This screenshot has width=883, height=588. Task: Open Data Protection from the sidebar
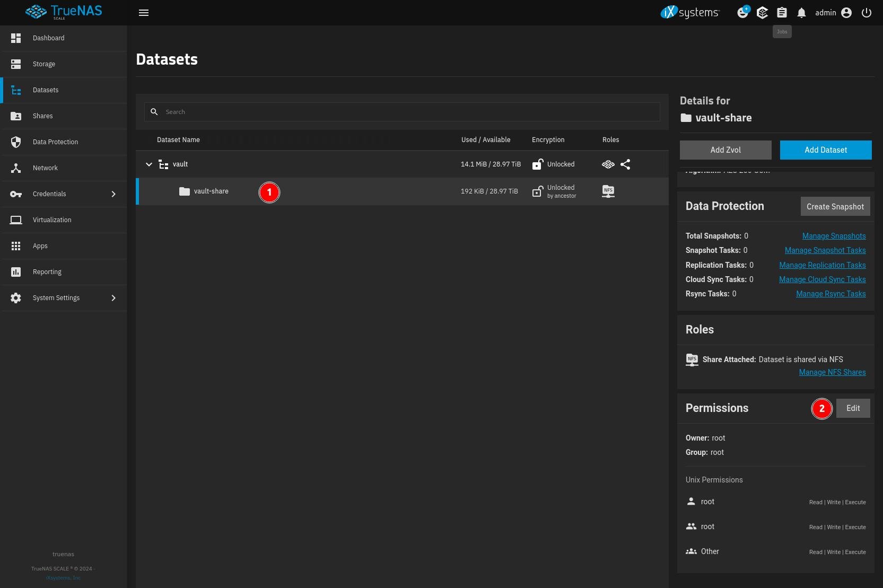64,142
